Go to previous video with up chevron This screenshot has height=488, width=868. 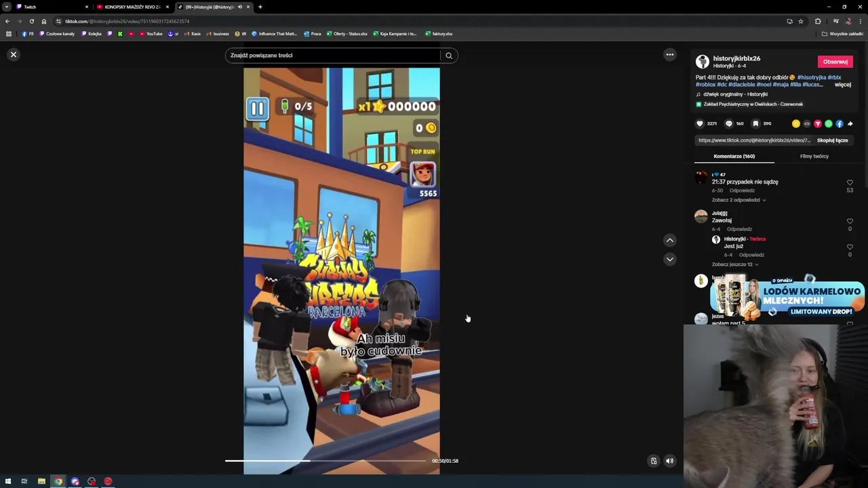coord(669,240)
